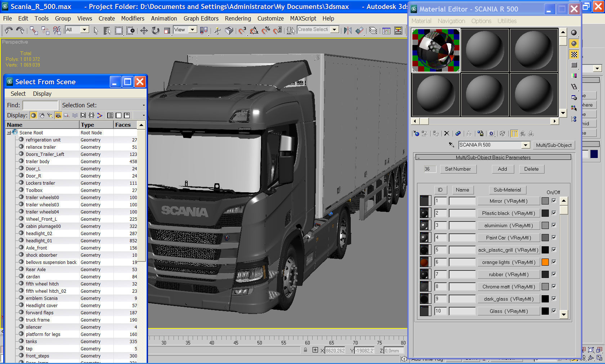This screenshot has height=364, width=605.
Task: Open Material Editor Utilities menu
Action: pyautogui.click(x=507, y=21)
